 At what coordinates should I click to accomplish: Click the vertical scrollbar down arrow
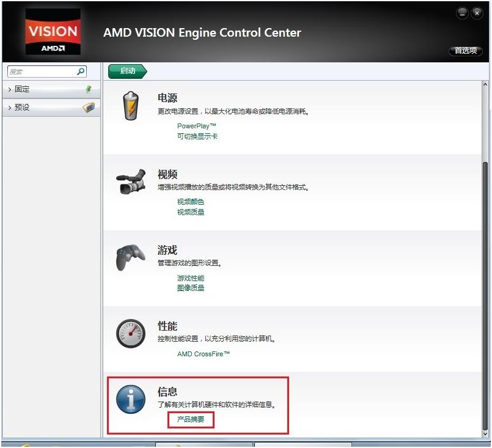tap(485, 433)
